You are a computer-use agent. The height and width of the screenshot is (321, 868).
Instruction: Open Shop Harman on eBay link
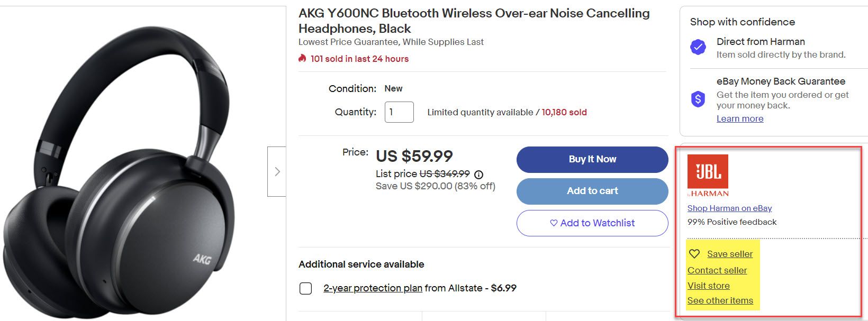pos(729,208)
